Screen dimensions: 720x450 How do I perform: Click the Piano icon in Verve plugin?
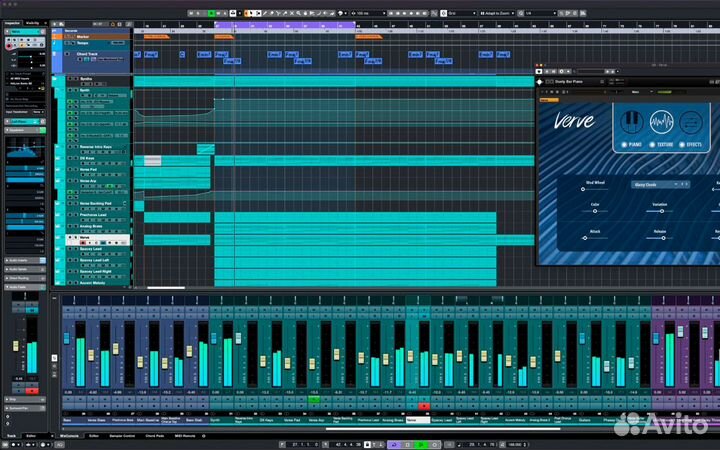point(631,122)
